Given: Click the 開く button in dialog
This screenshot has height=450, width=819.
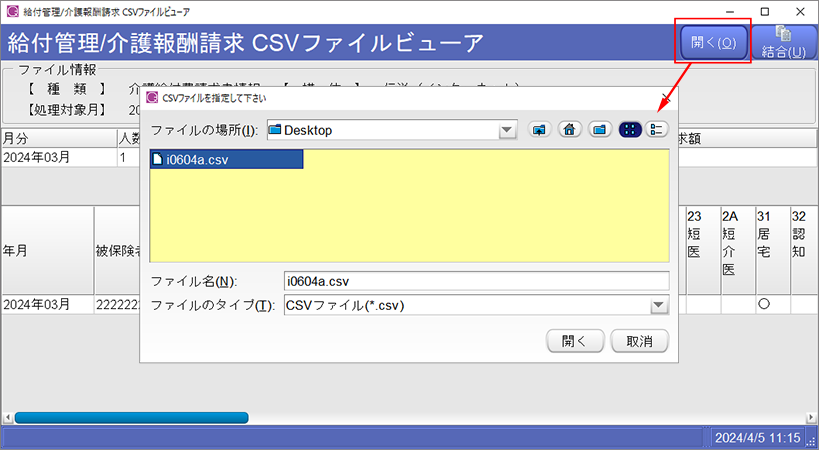Looking at the screenshot, I should pyautogui.click(x=575, y=341).
